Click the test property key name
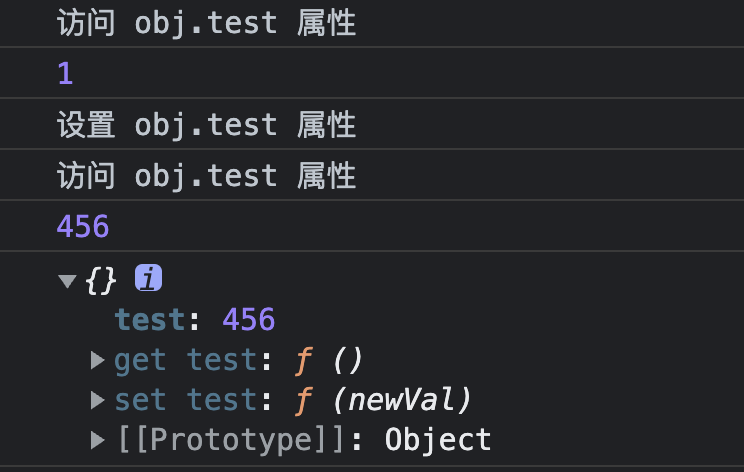This screenshot has width=744, height=472. 149,319
